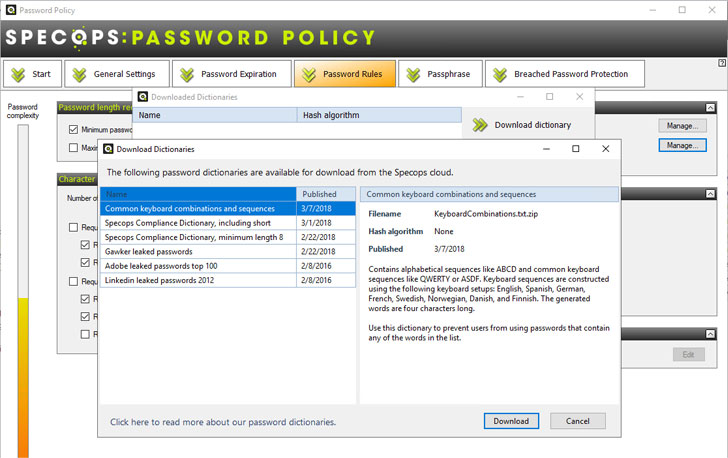Select Linkedin leaked passwords 2012 row
Viewport: 728px width, 458px height.
pos(228,281)
